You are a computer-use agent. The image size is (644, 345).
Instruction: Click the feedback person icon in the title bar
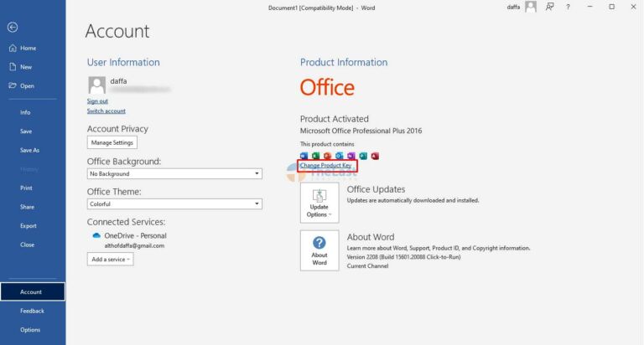(x=549, y=7)
